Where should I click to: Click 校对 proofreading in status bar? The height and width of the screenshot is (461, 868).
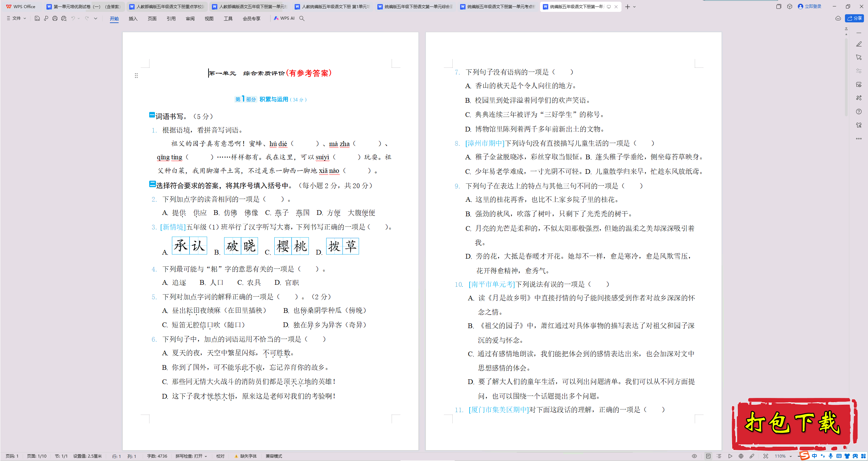point(220,456)
